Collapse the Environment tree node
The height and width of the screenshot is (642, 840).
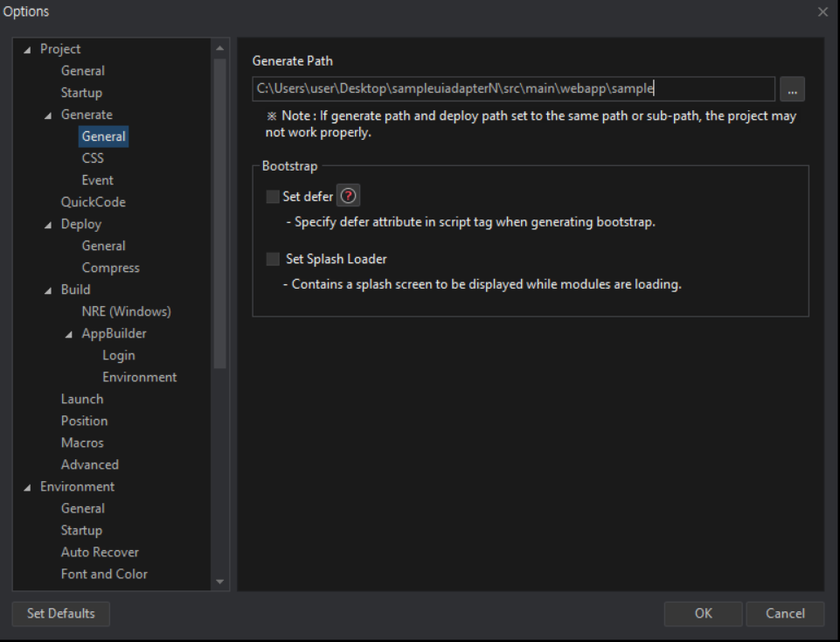tap(28, 487)
